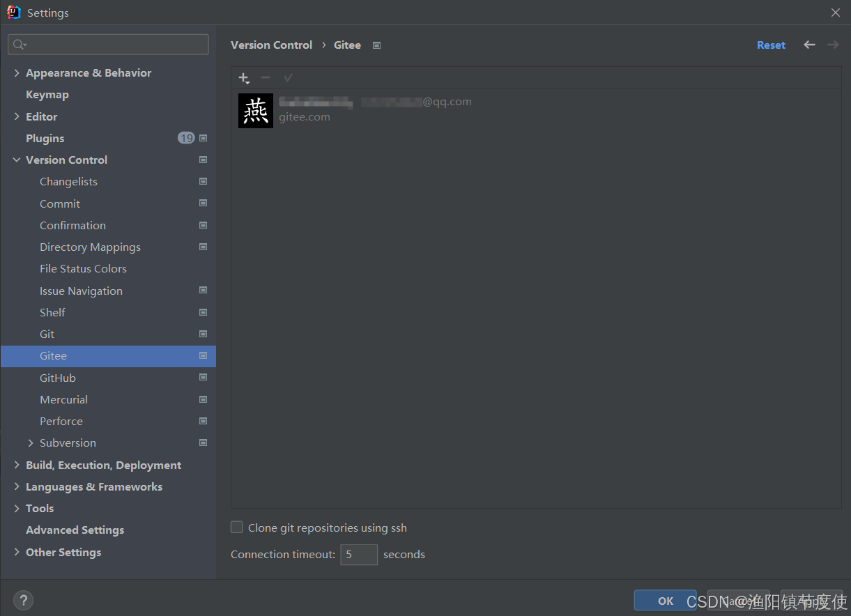Viewport: 851px width, 616px height.
Task: Click the project icon on Shelf row
Action: pyautogui.click(x=203, y=312)
